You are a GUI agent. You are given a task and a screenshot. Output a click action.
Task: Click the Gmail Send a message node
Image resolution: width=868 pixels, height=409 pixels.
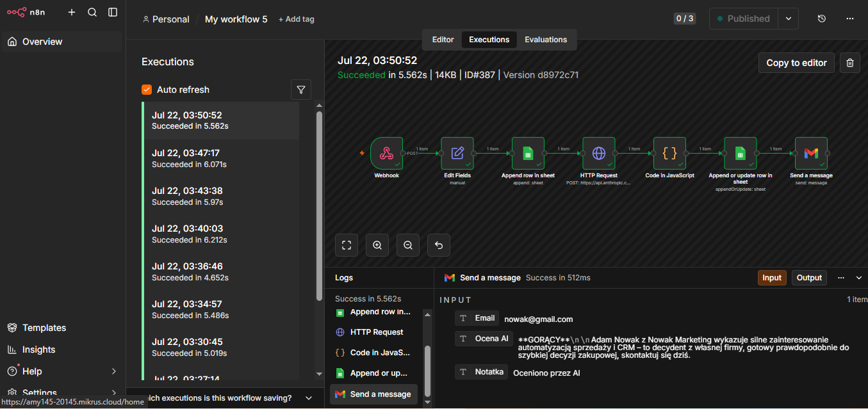811,154
